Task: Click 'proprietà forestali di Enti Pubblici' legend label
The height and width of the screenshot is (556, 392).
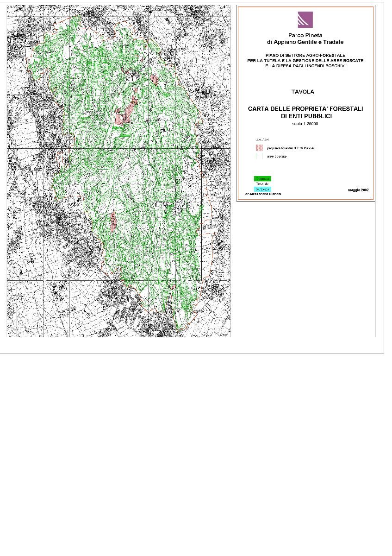Action: click(291, 148)
